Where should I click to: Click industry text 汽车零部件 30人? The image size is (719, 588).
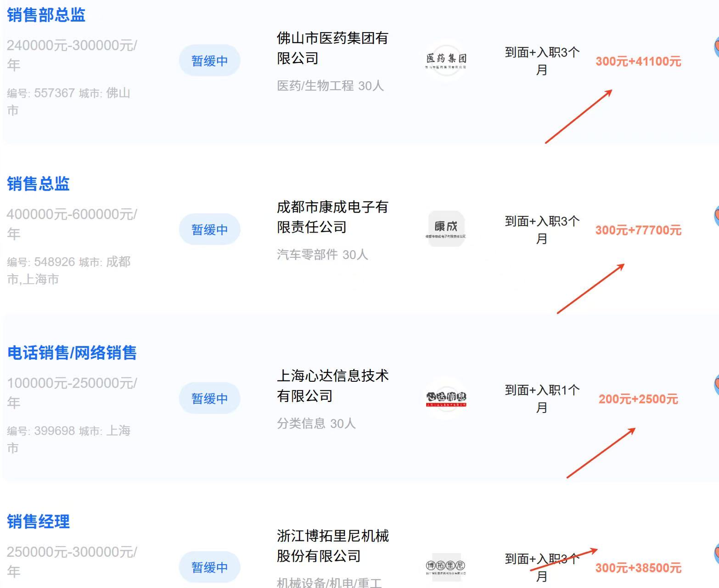tap(322, 254)
